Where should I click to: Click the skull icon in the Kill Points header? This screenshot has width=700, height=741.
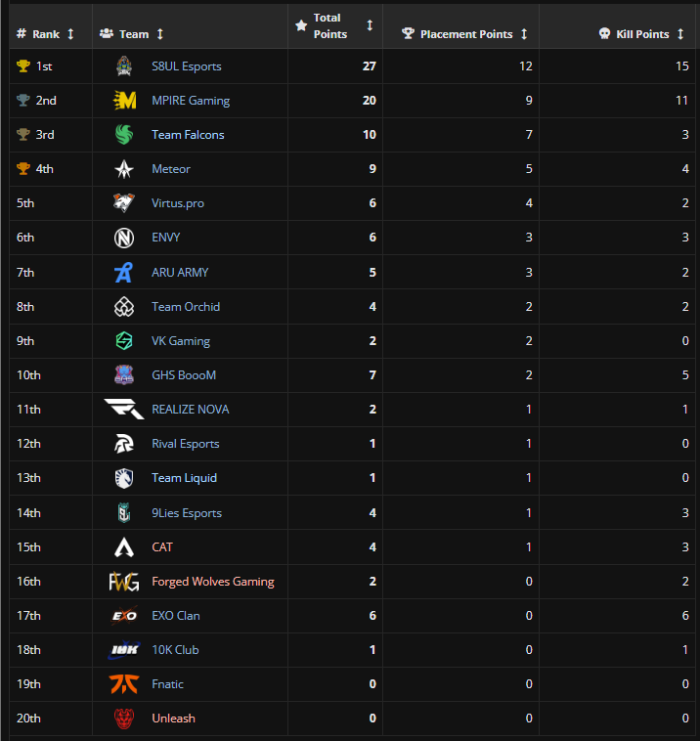click(604, 33)
